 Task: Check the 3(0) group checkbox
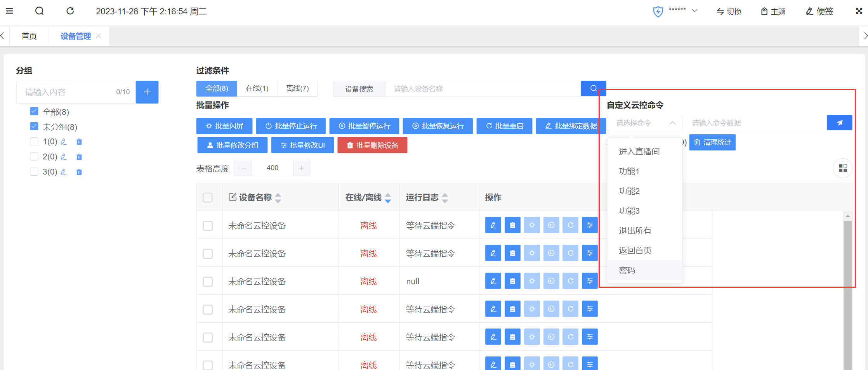click(34, 172)
